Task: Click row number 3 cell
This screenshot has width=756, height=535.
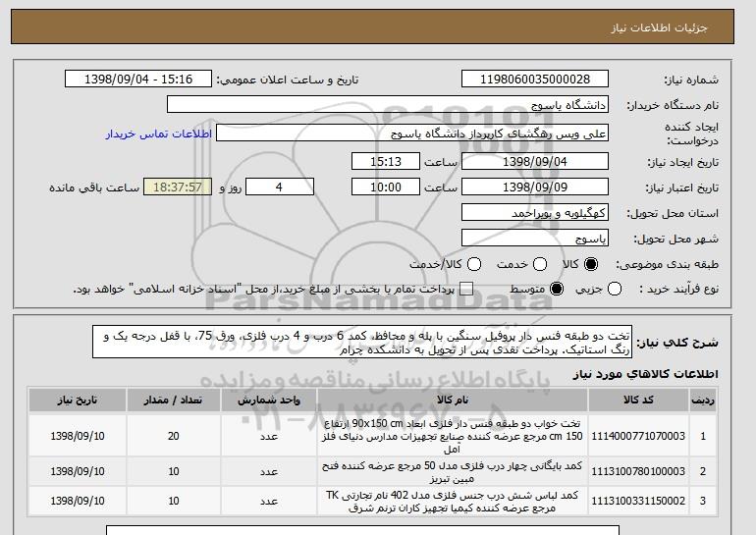Action: click(x=703, y=502)
